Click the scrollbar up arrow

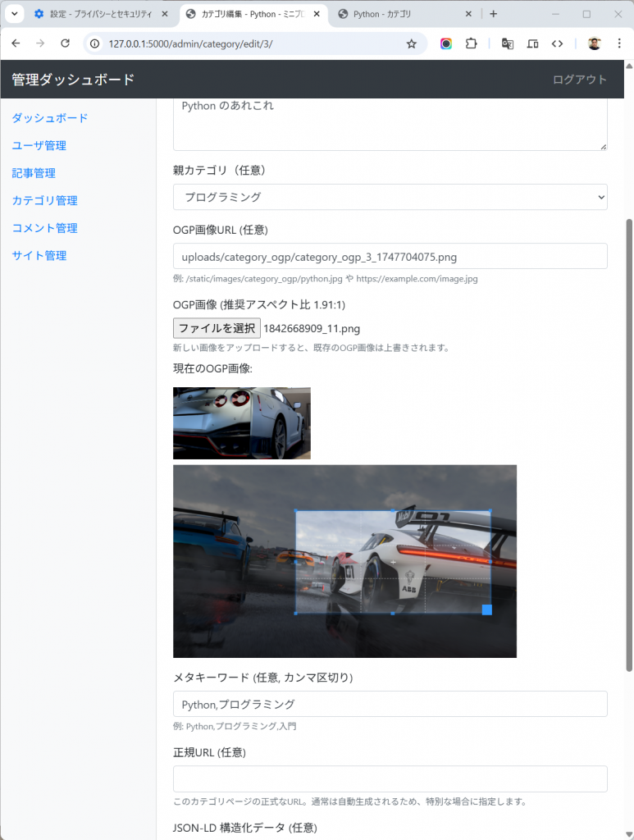pyautogui.click(x=629, y=65)
